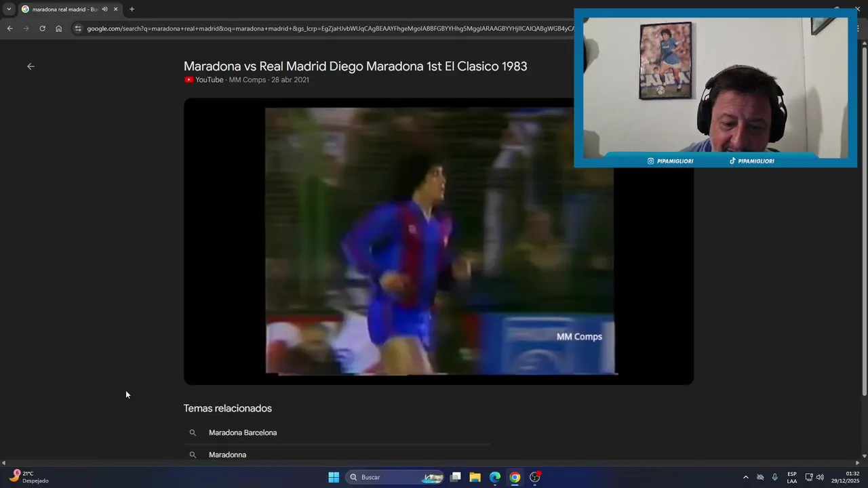Open Chrome home page button
This screenshot has width=868, height=488.
coord(58,28)
